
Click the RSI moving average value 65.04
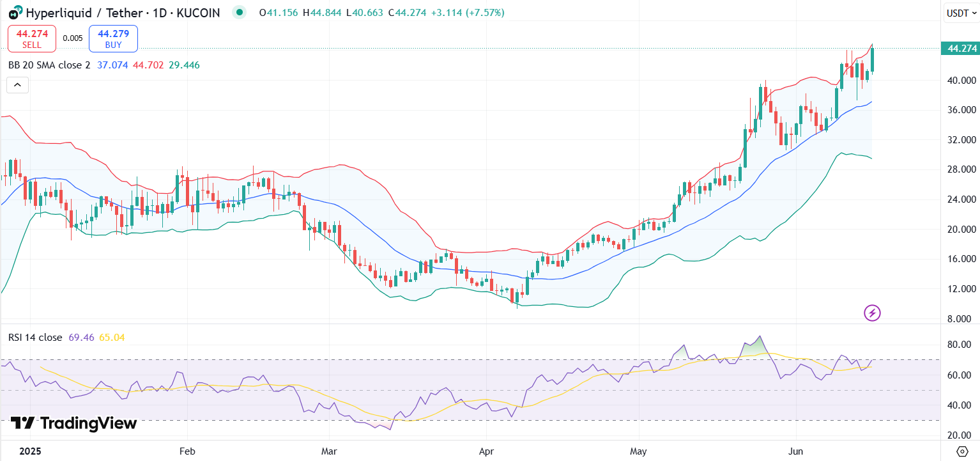(112, 337)
